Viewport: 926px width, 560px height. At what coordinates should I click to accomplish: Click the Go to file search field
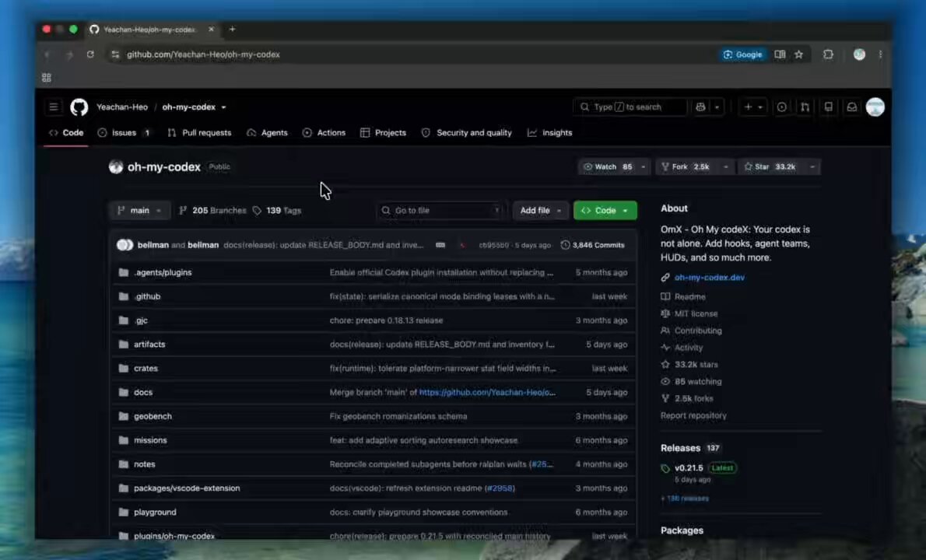(440, 211)
